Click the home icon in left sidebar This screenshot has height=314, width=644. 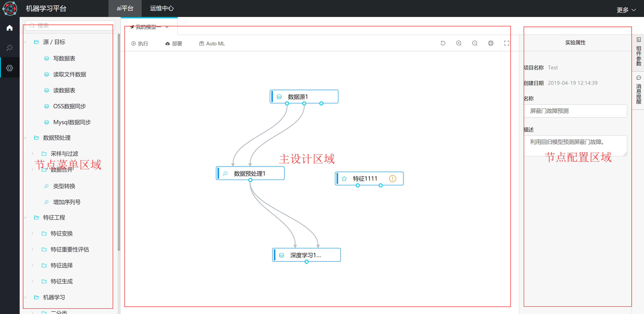pyautogui.click(x=10, y=28)
